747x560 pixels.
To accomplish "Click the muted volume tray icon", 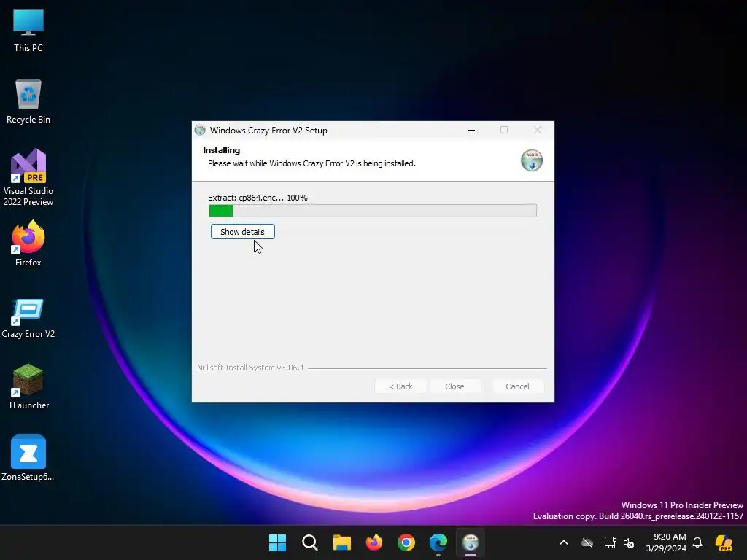I will [x=629, y=542].
